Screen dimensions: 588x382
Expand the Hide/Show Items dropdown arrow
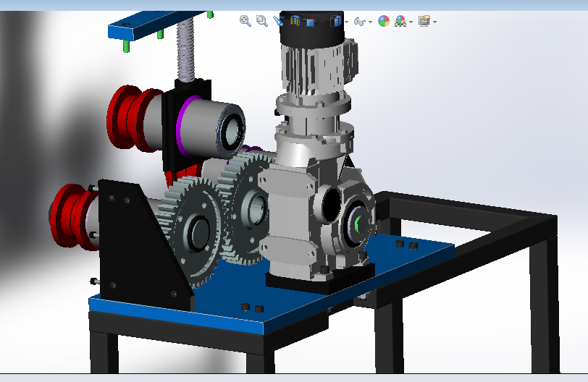pos(371,22)
